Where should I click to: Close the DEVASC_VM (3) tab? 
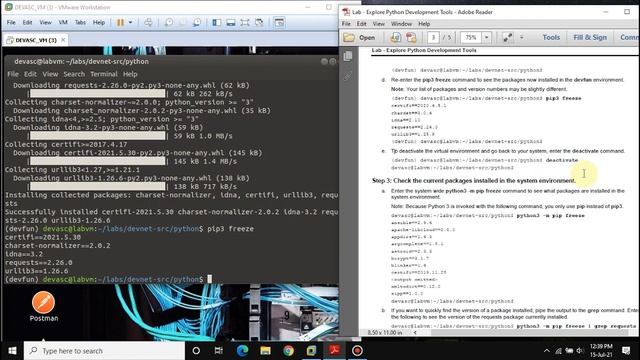[63, 40]
